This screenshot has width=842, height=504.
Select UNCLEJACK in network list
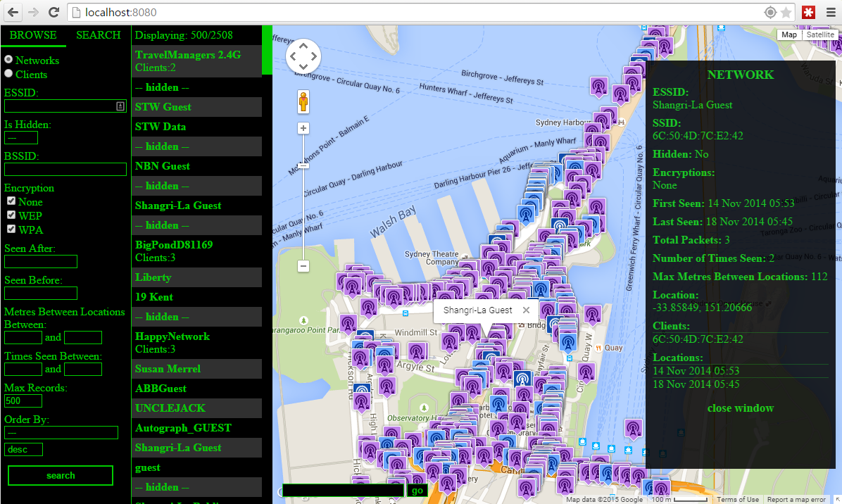pos(196,408)
